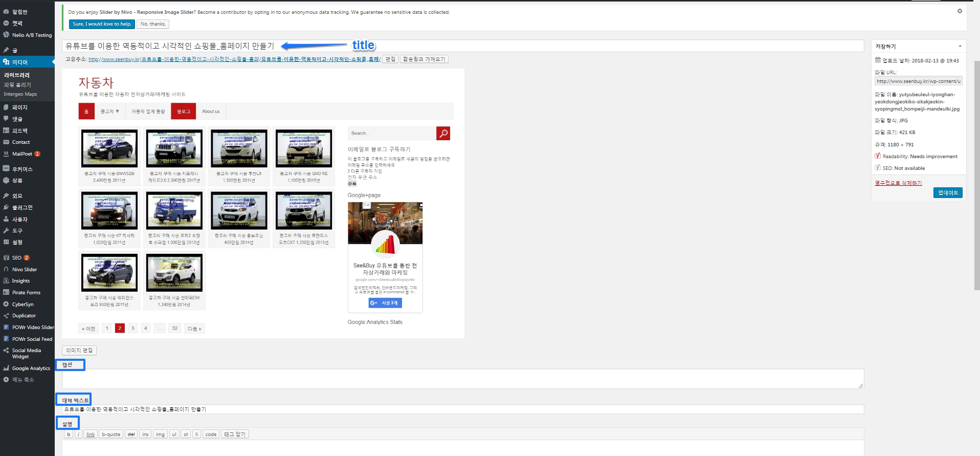
Task: Click the b-quote quicktag button
Action: [x=111, y=434]
